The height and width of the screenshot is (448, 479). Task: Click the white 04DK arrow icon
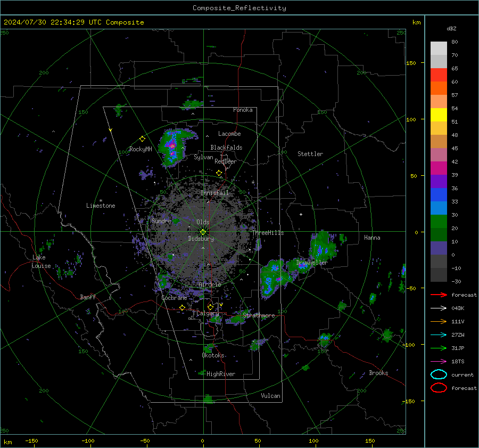439,308
